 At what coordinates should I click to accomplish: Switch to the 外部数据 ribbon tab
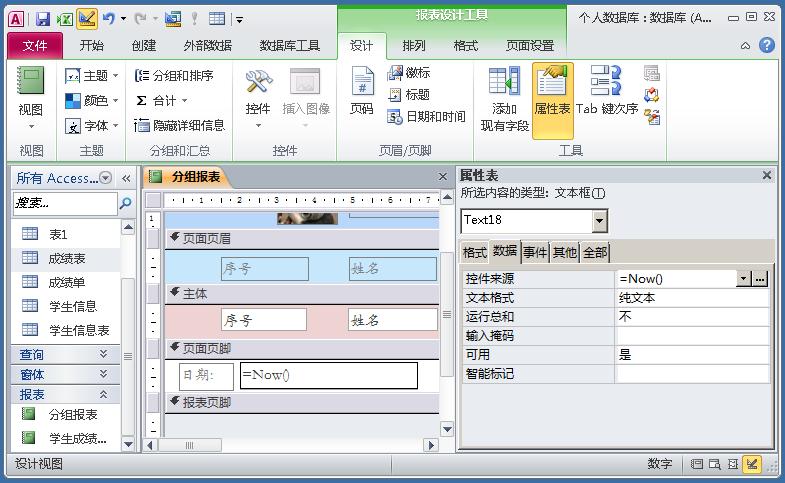pos(207,46)
